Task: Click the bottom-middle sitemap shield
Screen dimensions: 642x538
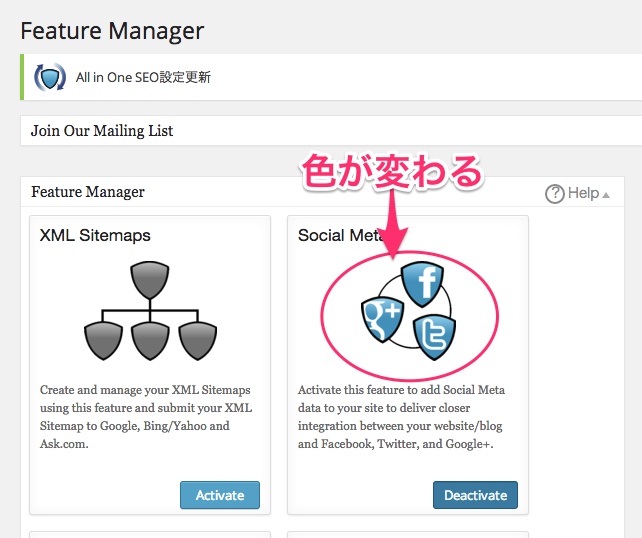Action: pyautogui.click(x=150, y=341)
